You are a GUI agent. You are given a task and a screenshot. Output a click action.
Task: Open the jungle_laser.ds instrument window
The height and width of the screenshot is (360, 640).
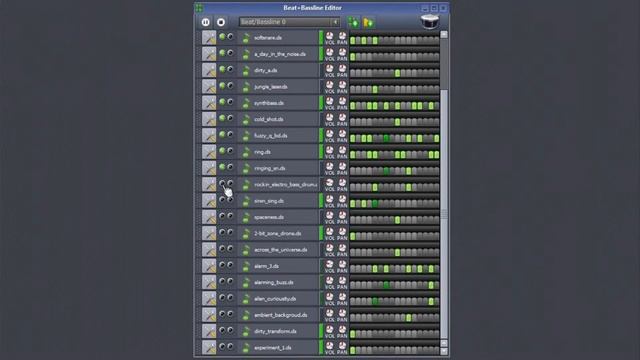point(278,87)
